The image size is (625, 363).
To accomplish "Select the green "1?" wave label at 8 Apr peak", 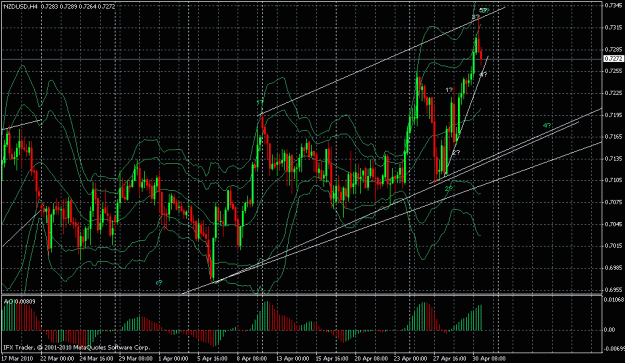I will pyautogui.click(x=259, y=103).
